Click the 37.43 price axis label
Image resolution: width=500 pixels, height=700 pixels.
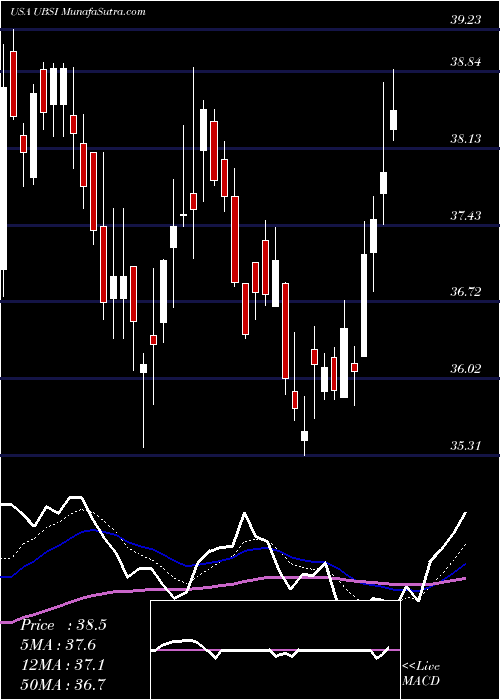(466, 216)
